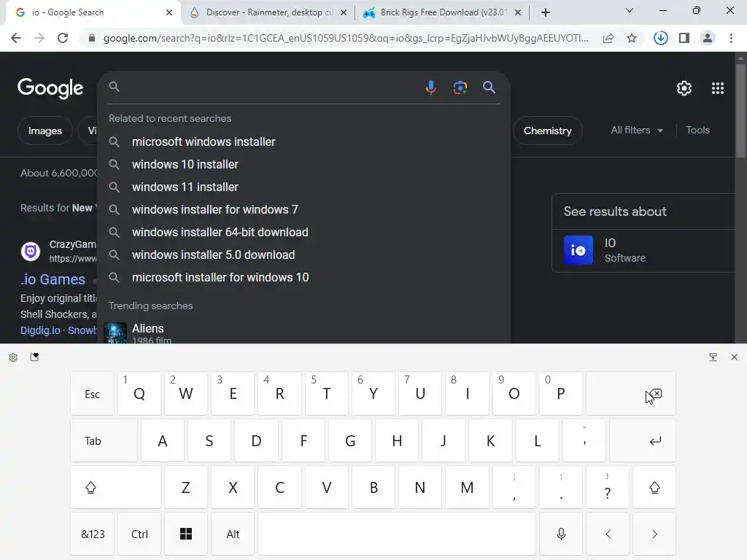Screen dimensions: 747x560
Task: Open the .io Games result link
Action: click(53, 279)
